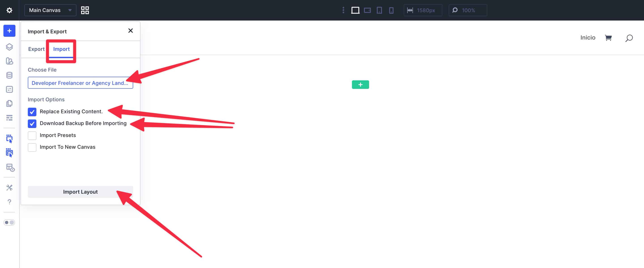This screenshot has height=268, width=644.
Task: Open the canvas grid view icon
Action: (x=85, y=10)
